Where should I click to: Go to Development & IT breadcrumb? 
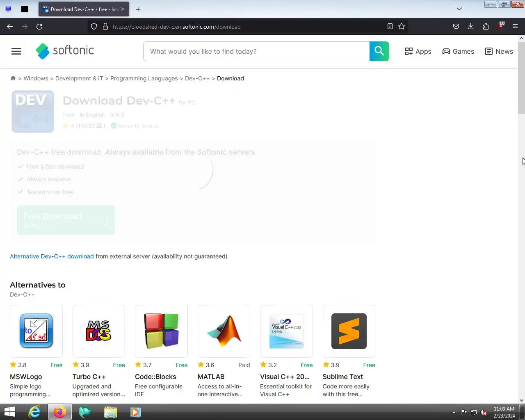click(79, 78)
